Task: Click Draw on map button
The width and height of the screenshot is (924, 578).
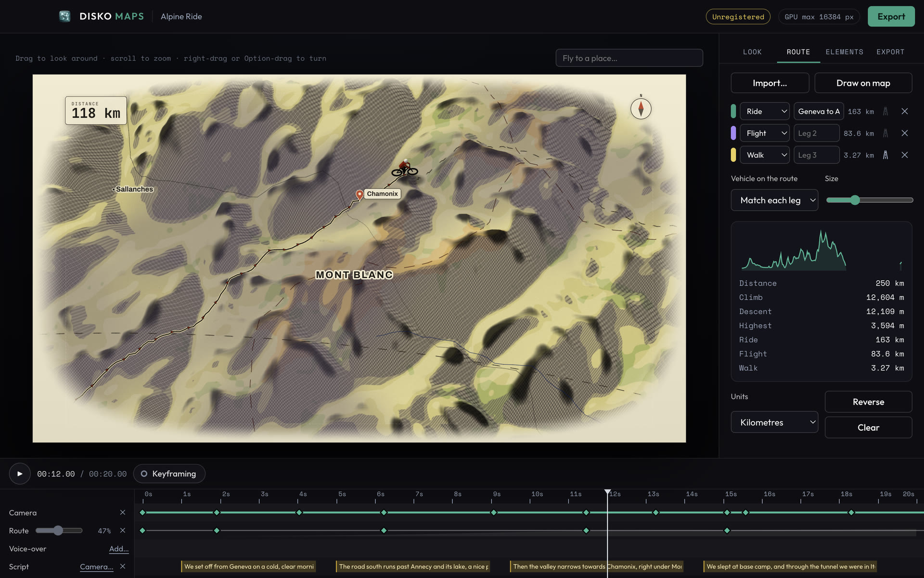Action: click(x=863, y=83)
